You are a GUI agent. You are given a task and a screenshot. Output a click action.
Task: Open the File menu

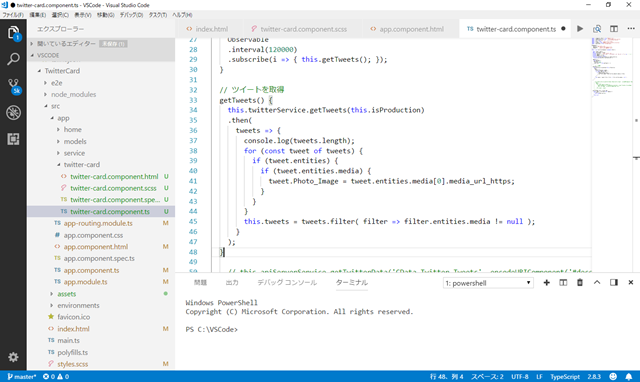[x=13, y=15]
